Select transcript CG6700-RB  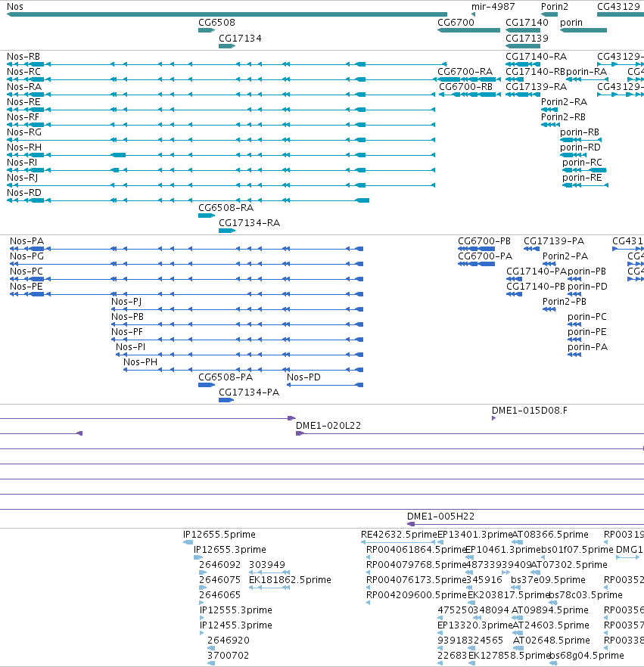469,95
